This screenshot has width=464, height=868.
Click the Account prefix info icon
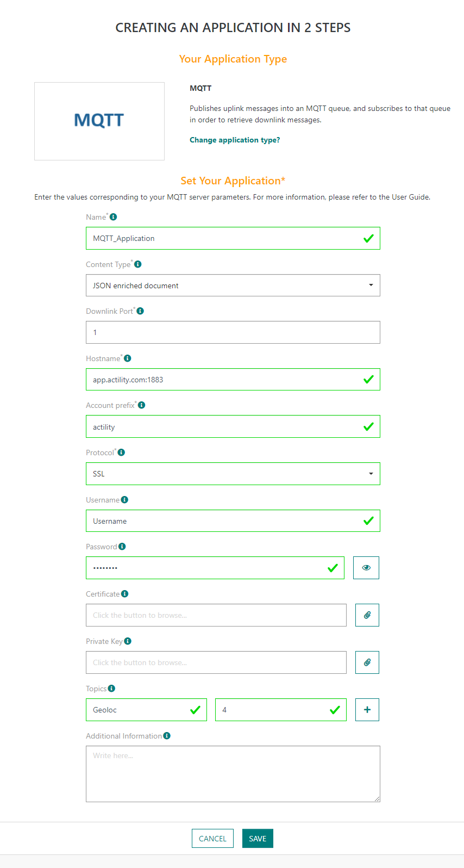(x=142, y=405)
